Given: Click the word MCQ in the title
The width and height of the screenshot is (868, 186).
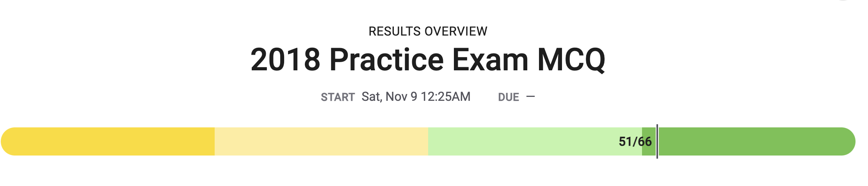Looking at the screenshot, I should (571, 60).
